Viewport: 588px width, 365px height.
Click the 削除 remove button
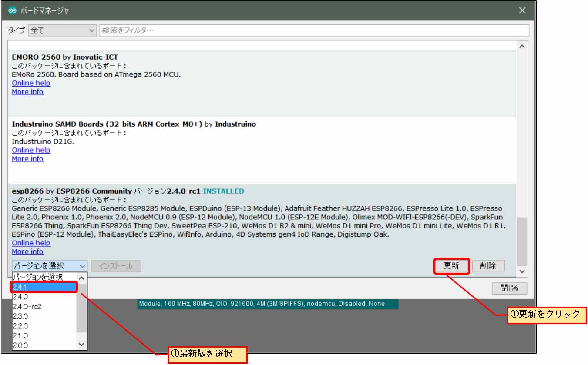[x=488, y=266]
